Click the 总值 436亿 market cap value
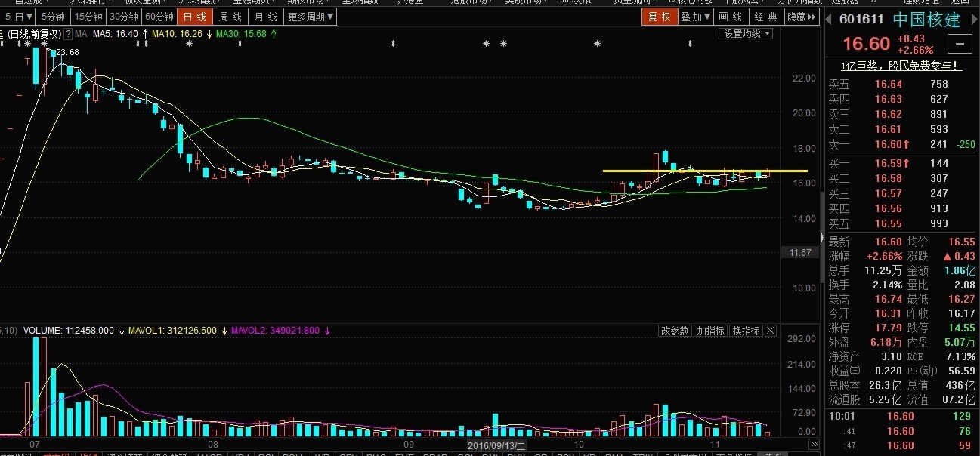The height and width of the screenshot is (456, 980). (961, 385)
